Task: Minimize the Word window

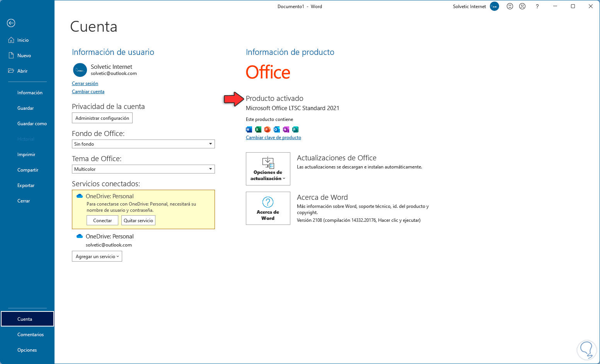Action: 555,6
